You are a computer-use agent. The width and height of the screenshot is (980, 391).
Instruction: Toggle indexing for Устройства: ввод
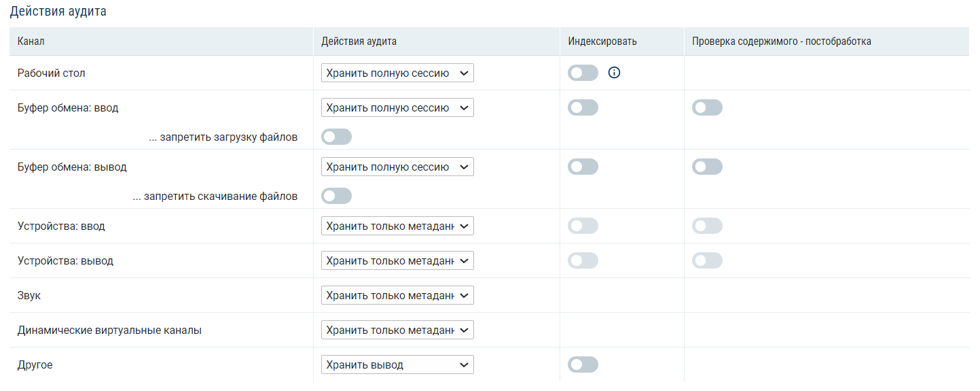[583, 226]
